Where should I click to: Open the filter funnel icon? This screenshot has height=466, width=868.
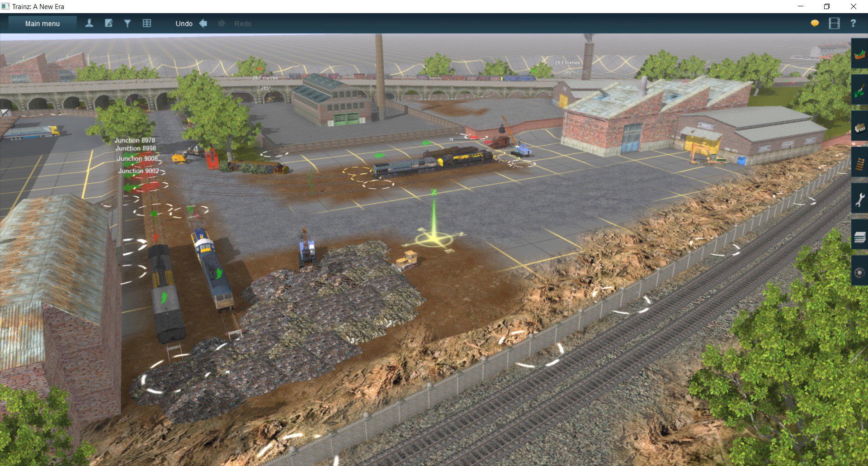[127, 24]
